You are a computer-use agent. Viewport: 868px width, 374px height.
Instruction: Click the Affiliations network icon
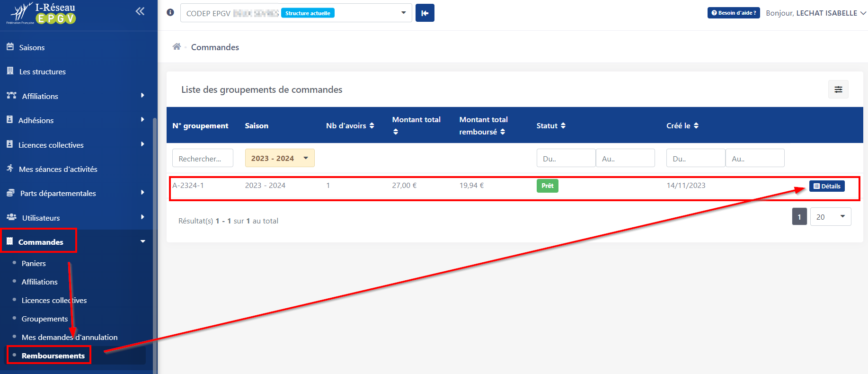[x=11, y=96]
